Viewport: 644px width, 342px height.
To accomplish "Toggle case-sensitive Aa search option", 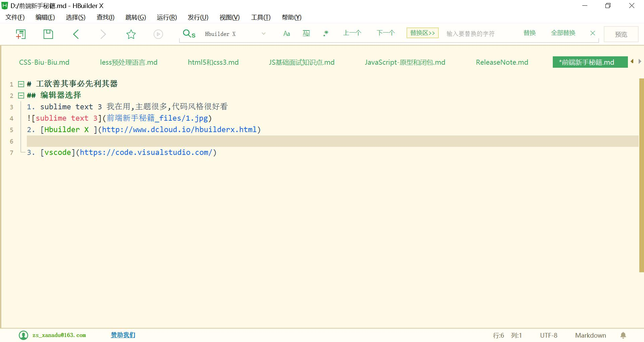I will (286, 34).
